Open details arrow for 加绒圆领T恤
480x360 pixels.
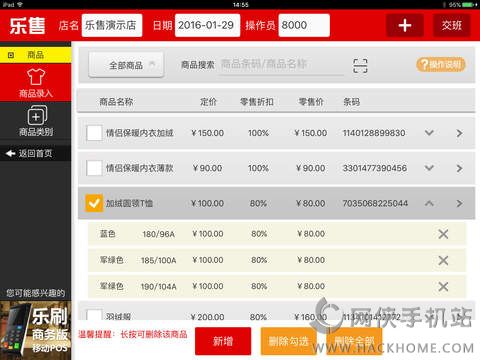click(459, 203)
